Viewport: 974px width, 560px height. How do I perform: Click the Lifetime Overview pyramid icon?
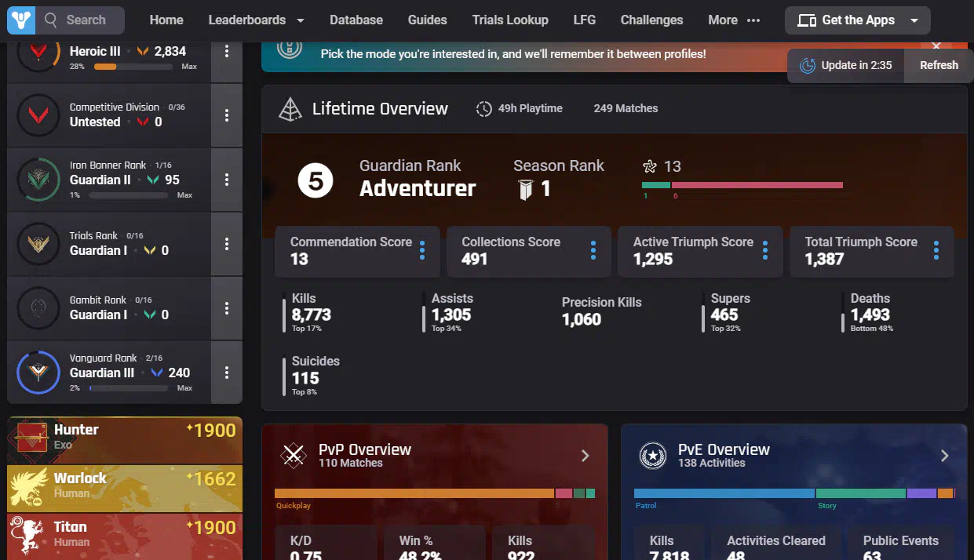pos(290,109)
